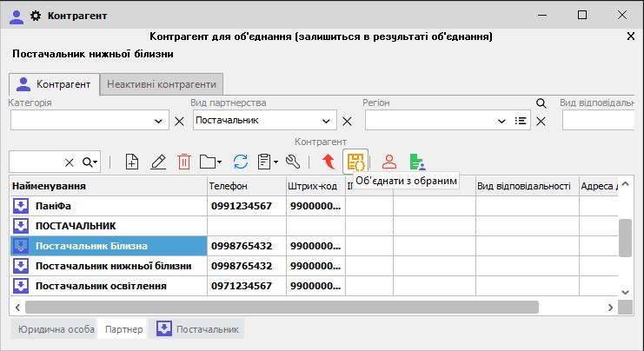Click the table scroll up arrow
Image resolution: width=644 pixels, height=351 pixels.
[x=625, y=184]
